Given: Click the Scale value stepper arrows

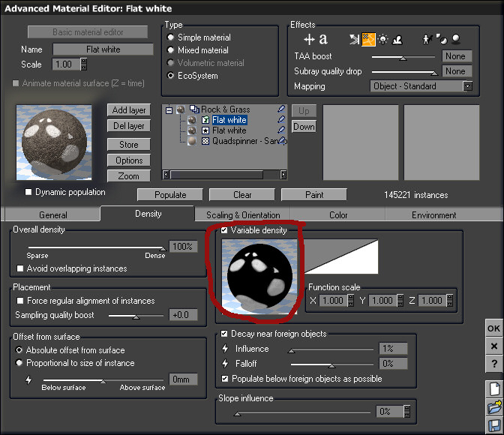Looking at the screenshot, I should 83,64.
